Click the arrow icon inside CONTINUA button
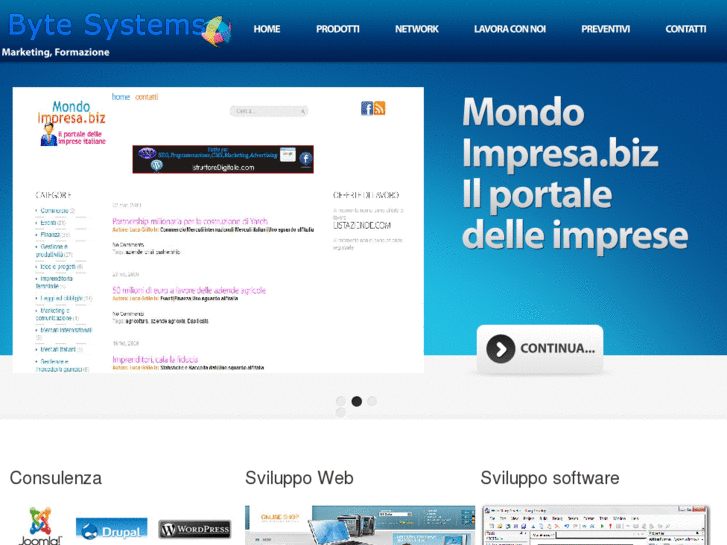This screenshot has width=727, height=545. pos(501,349)
